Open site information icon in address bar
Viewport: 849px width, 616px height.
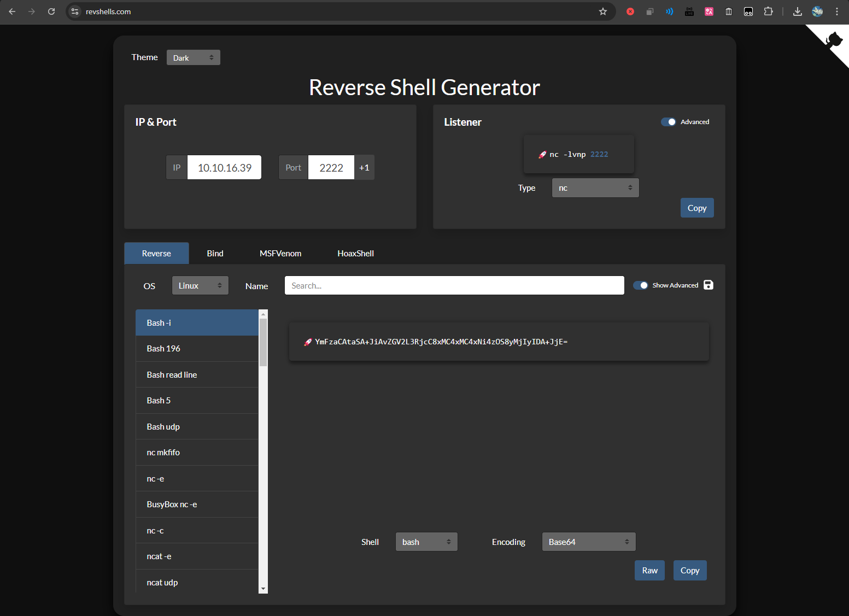click(75, 11)
